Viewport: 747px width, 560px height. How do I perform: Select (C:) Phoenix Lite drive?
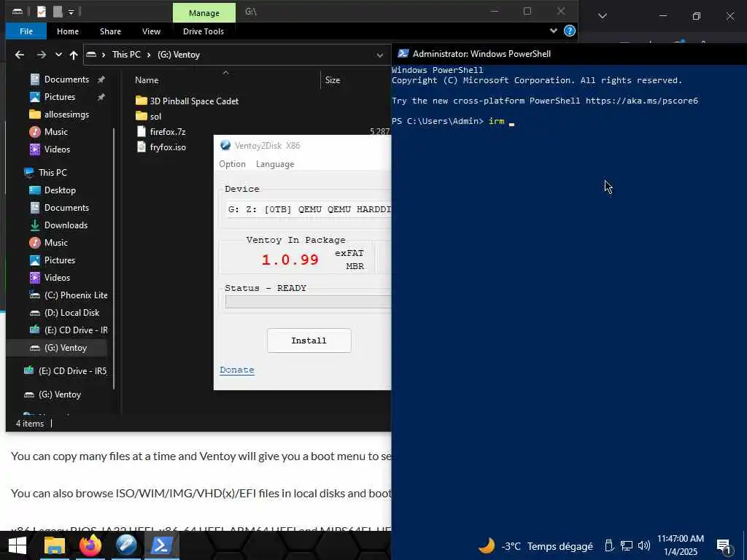pyautogui.click(x=75, y=295)
